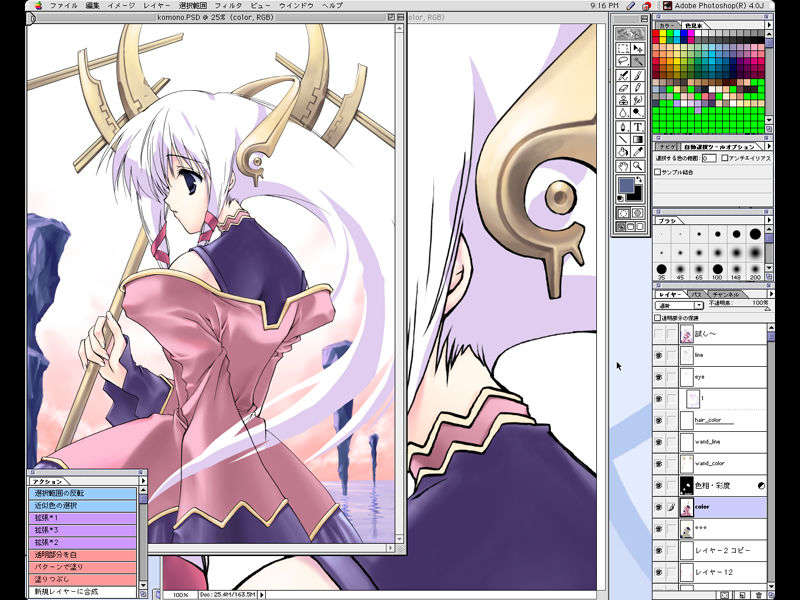The width and height of the screenshot is (800, 600).
Task: Select the Paint Bucket tool
Action: (x=623, y=152)
